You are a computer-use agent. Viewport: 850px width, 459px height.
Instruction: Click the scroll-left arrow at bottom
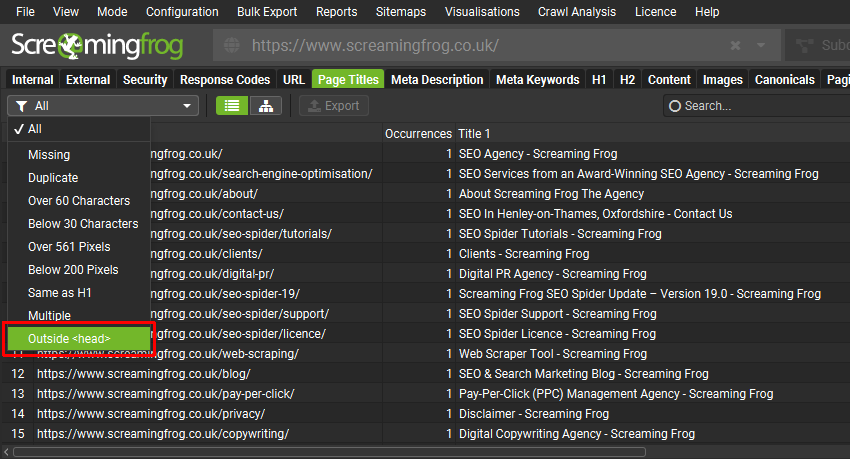click(6, 452)
